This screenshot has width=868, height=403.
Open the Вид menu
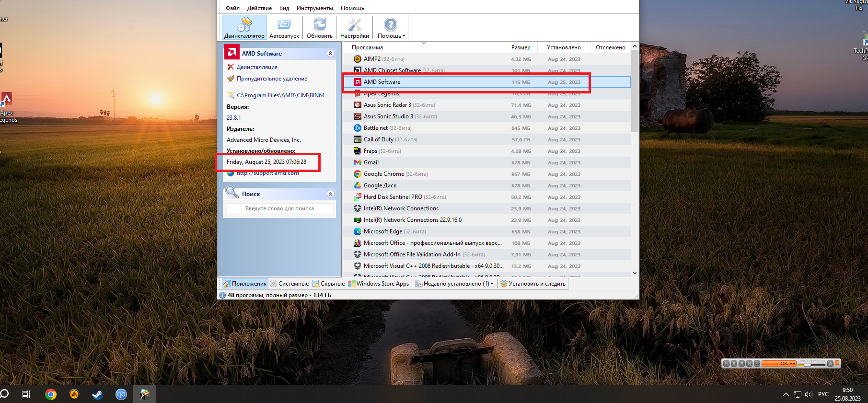tap(284, 8)
